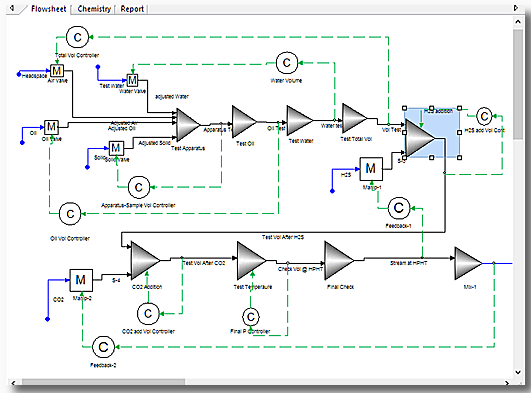Click the Feedback-2 controller icon
This screenshot has height=393, width=531.
pos(103,347)
